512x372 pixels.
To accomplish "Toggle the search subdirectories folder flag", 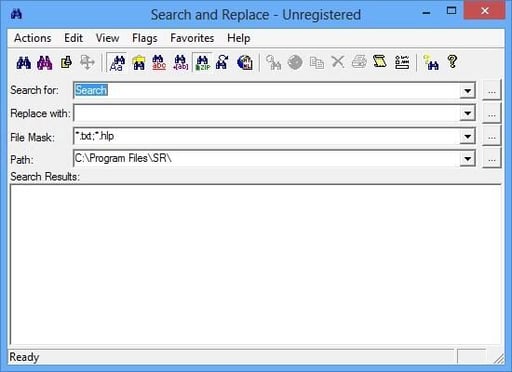I will click(x=138, y=62).
